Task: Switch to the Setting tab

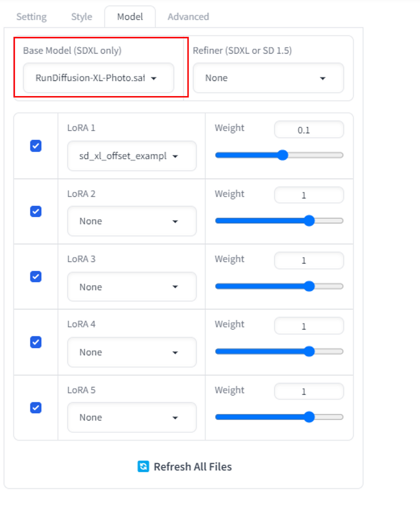Action: point(31,17)
